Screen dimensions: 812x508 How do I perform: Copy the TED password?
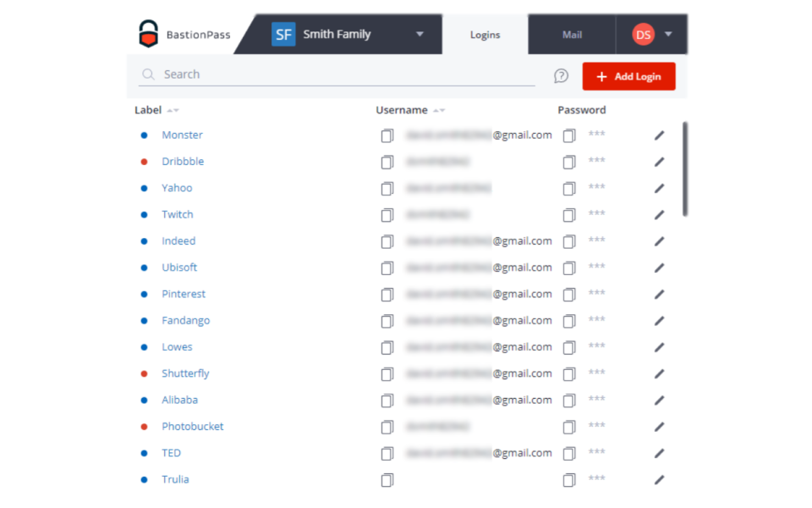(568, 454)
